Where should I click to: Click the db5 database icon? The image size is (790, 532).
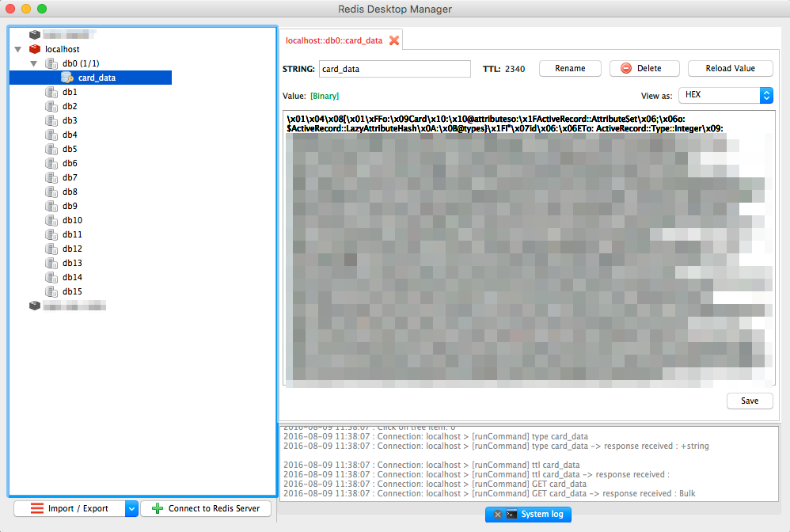[51, 149]
